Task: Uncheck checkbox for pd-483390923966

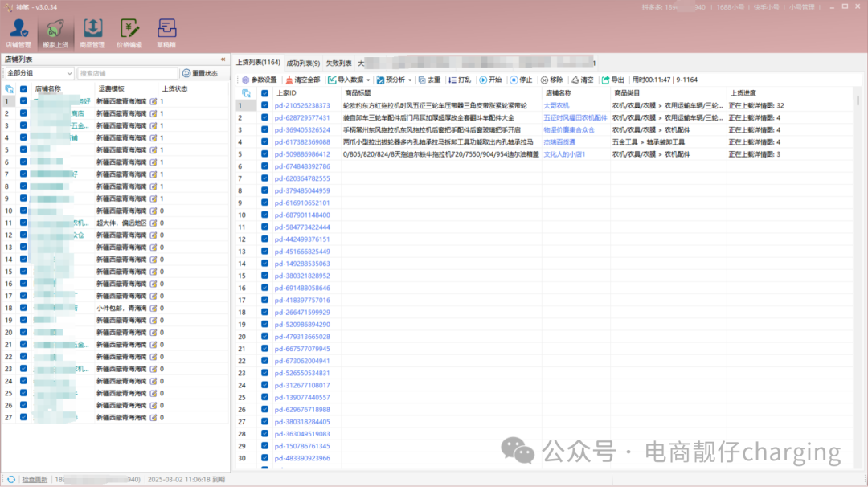Action: (x=264, y=458)
